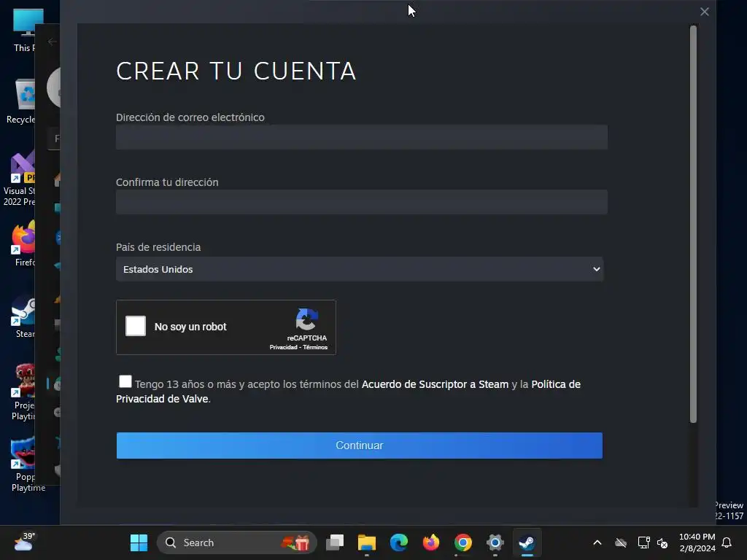This screenshot has width=747, height=560.
Task: Open the País de residencia dropdown
Action: click(x=360, y=269)
